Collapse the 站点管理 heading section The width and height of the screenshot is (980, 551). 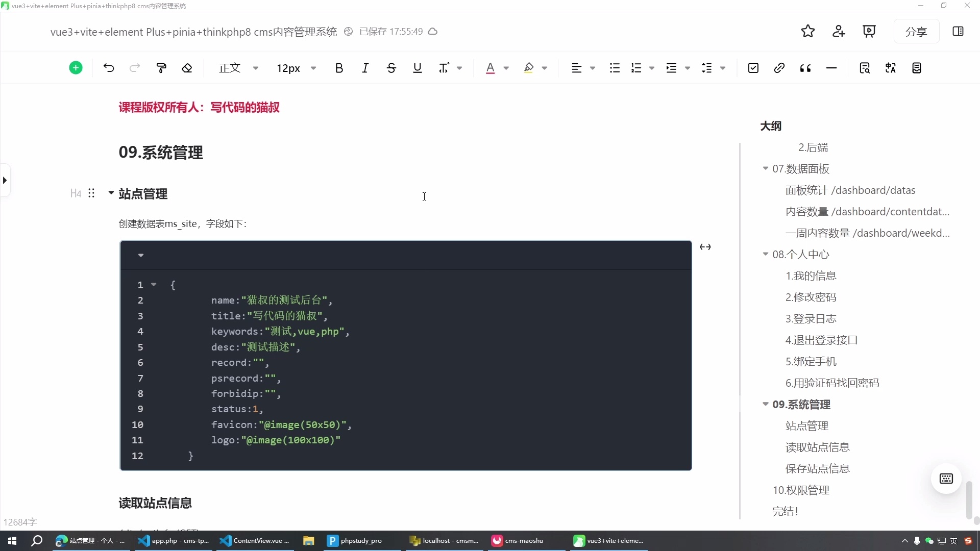click(111, 193)
